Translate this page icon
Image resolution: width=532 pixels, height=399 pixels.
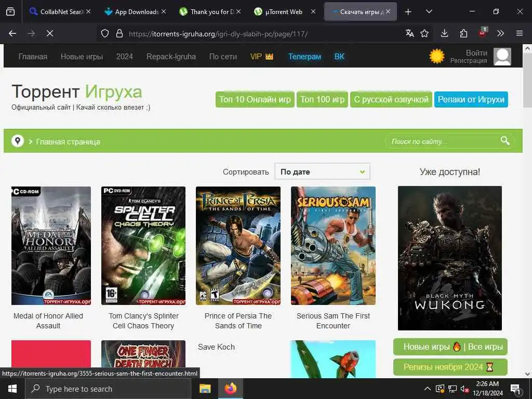[409, 33]
